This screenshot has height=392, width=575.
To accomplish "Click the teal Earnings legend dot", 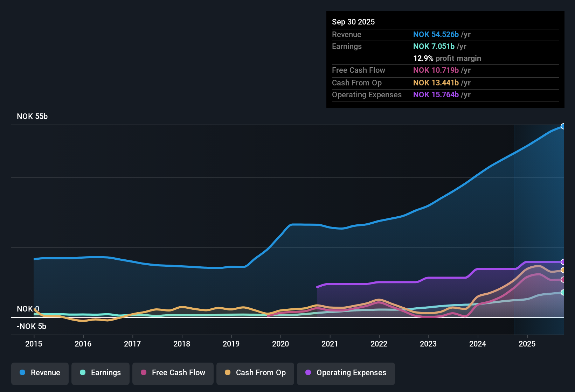I will tap(83, 372).
